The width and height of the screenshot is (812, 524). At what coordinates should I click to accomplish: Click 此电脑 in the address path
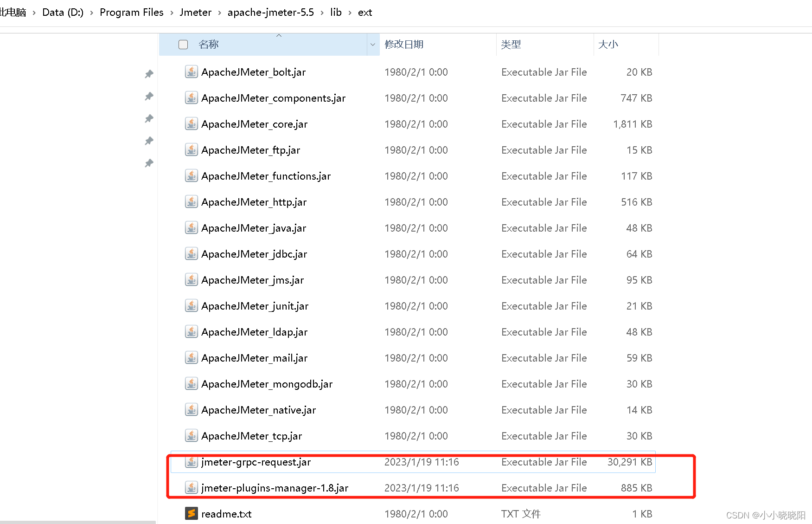click(x=13, y=13)
